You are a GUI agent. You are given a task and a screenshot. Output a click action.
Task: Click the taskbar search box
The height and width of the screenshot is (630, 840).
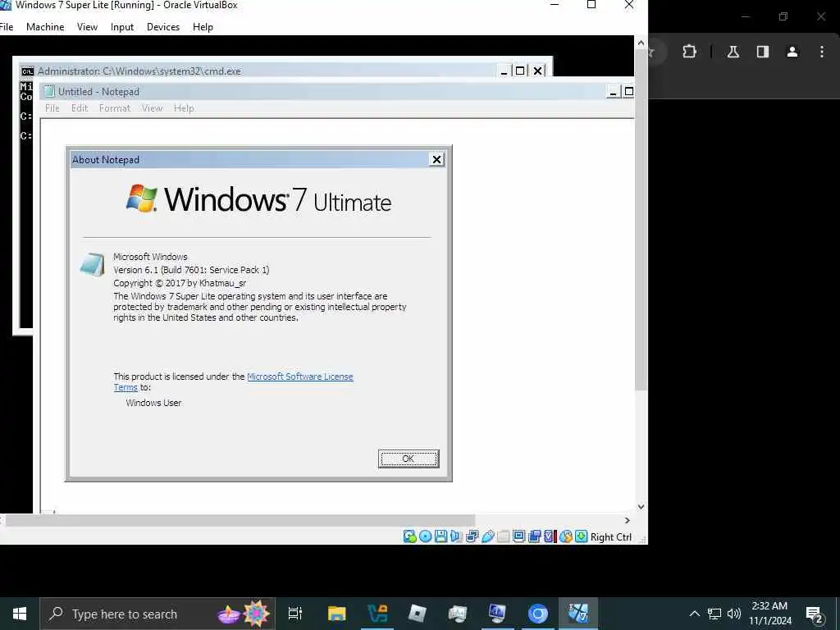[x=157, y=614]
